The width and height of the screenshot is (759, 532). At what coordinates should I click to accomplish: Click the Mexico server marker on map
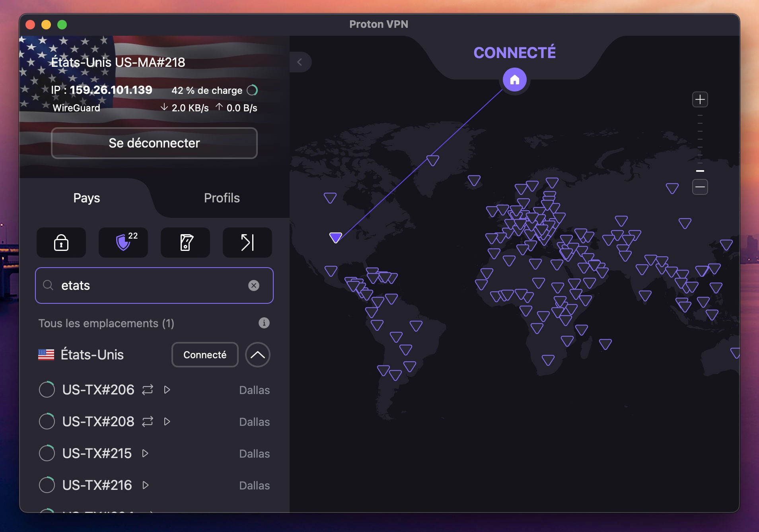[x=331, y=271]
